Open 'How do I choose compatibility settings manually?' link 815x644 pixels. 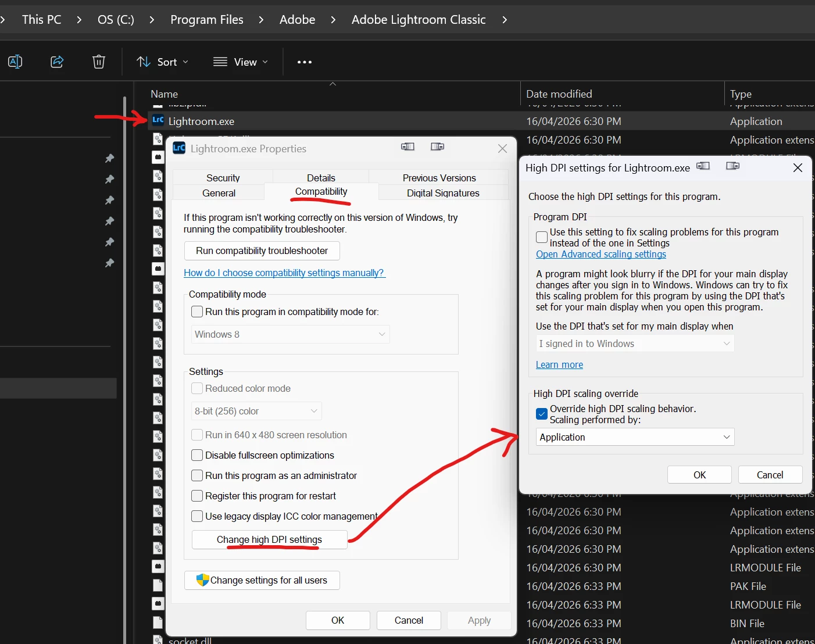pyautogui.click(x=284, y=273)
